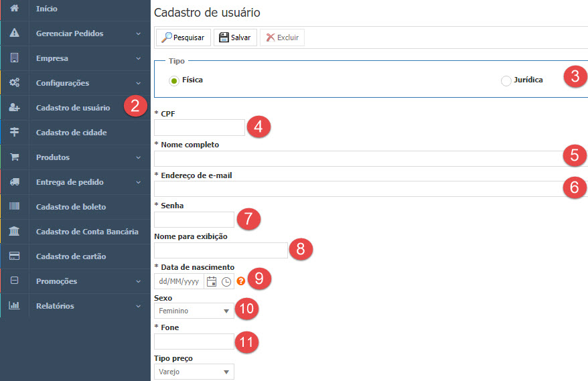Select the Jurídica radio option
The width and height of the screenshot is (588, 381).
[506, 80]
